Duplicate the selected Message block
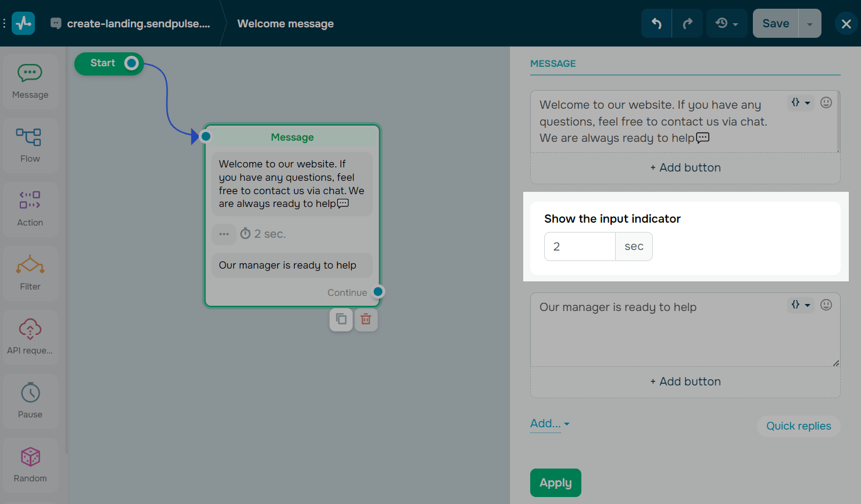861x504 pixels. click(x=341, y=319)
